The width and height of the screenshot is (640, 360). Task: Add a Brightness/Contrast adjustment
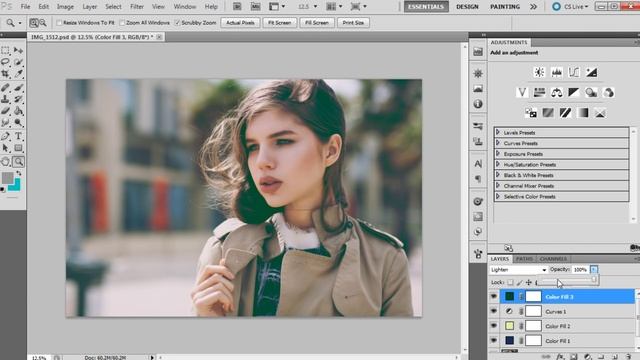click(539, 72)
